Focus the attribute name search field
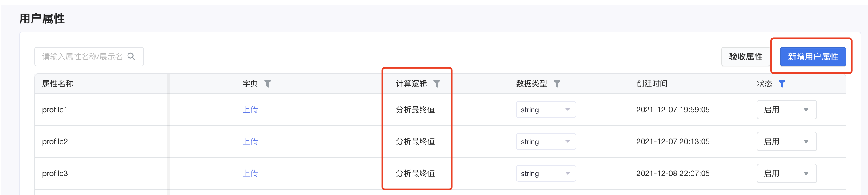Screen dimensions: 868x195 click(82, 57)
